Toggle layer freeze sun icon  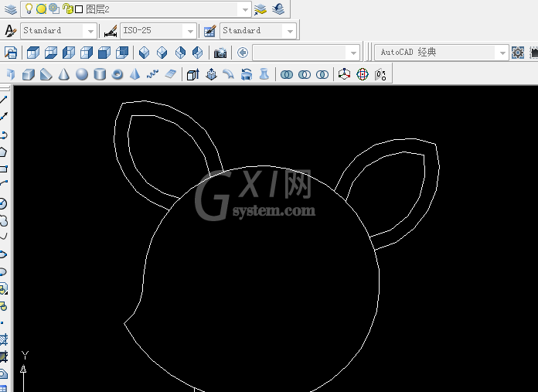click(x=41, y=9)
